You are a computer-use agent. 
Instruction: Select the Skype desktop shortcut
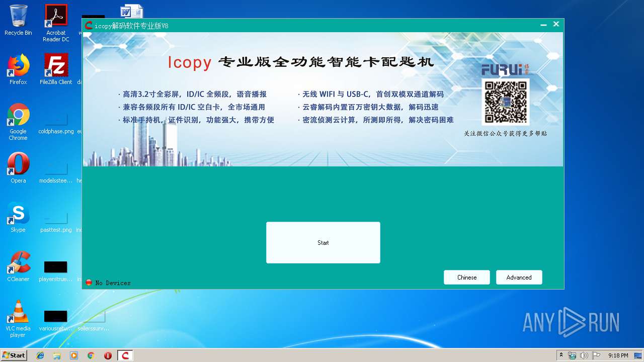click(18, 217)
